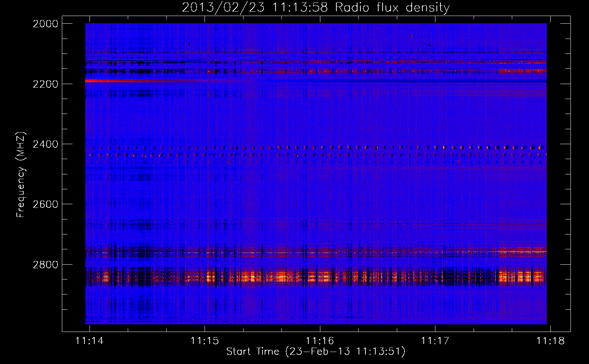Click the 11:17 time tick label
Screen dimensions: 589x364
coord(435,341)
